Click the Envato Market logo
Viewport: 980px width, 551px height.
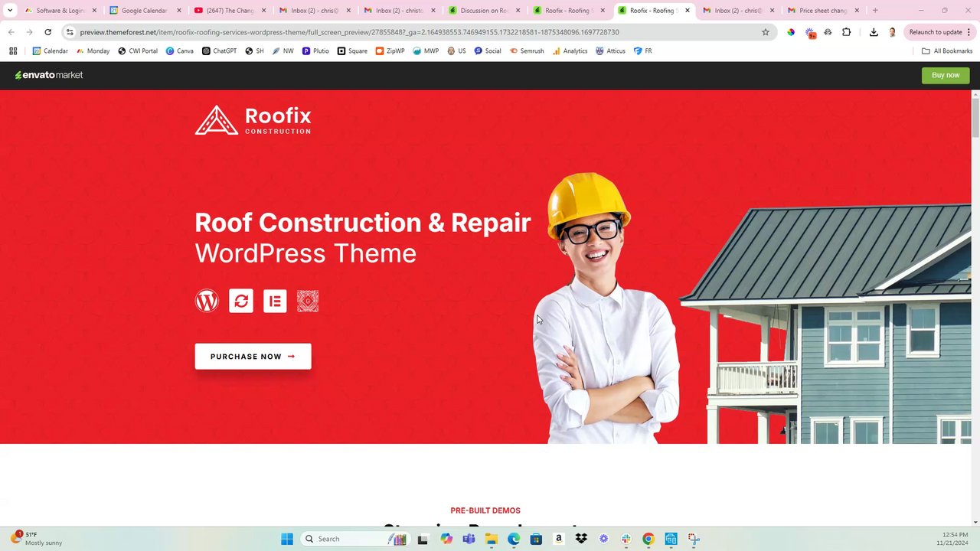click(48, 75)
